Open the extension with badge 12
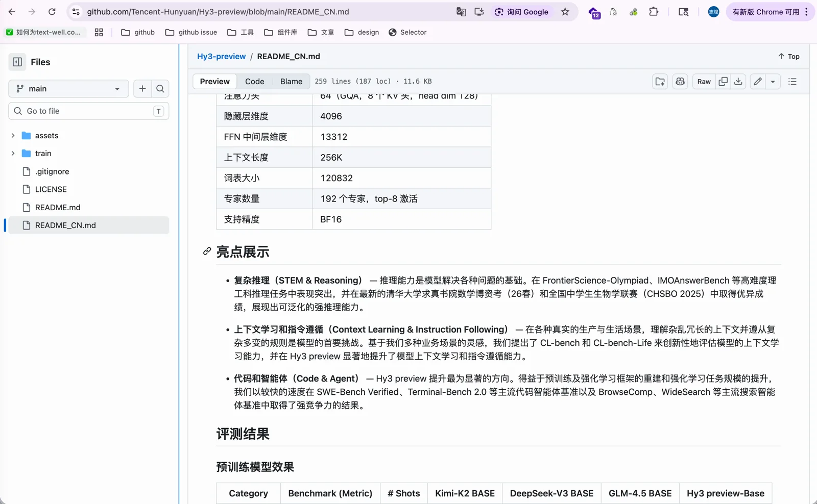 click(594, 12)
